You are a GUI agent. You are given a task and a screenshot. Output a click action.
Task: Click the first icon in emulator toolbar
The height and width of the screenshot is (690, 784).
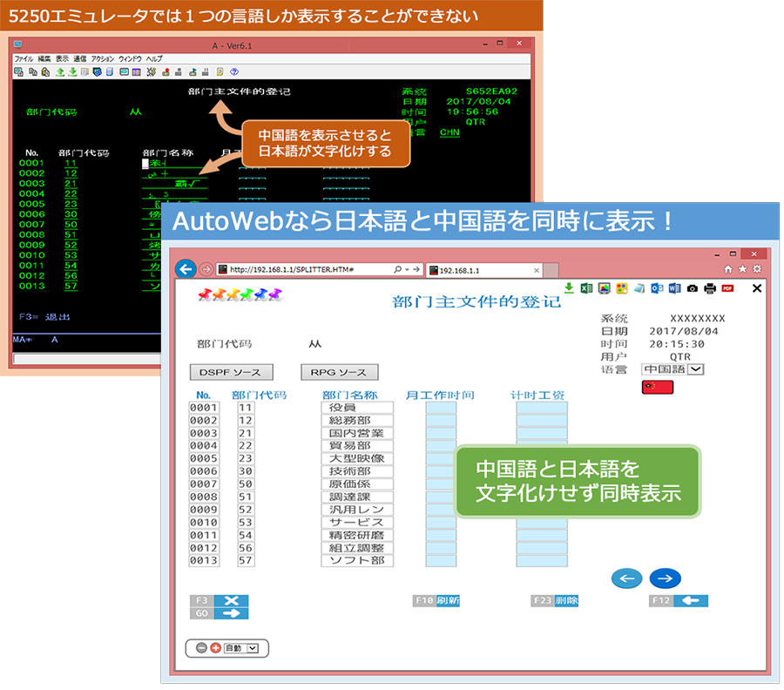[x=19, y=72]
